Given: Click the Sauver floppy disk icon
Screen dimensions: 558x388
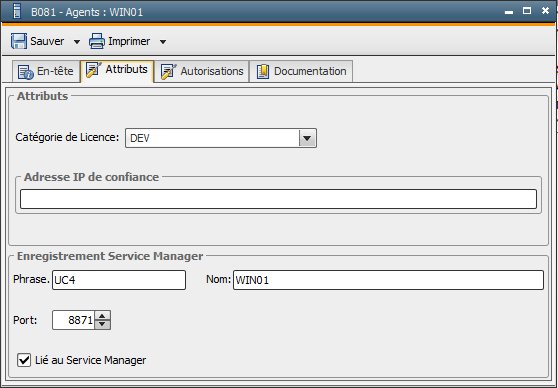Looking at the screenshot, I should tap(19, 41).
